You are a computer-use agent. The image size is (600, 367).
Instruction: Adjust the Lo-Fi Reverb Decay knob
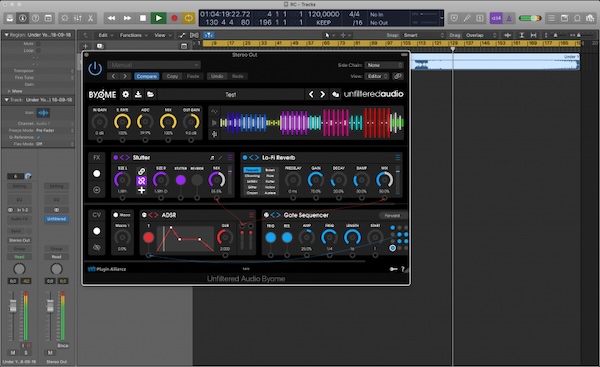pos(338,180)
